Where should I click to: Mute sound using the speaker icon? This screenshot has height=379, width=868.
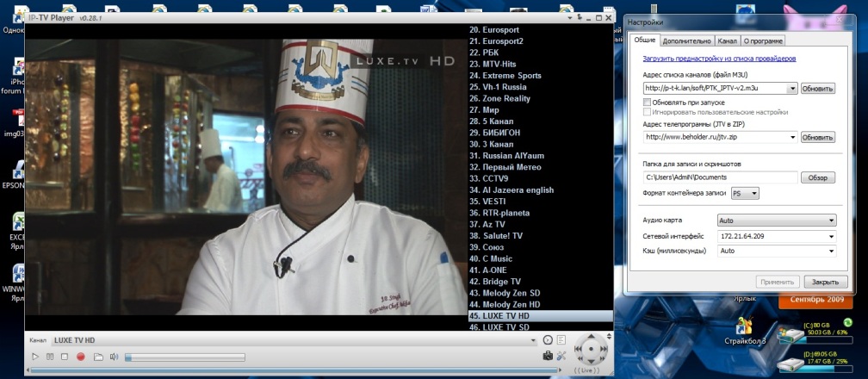114,357
